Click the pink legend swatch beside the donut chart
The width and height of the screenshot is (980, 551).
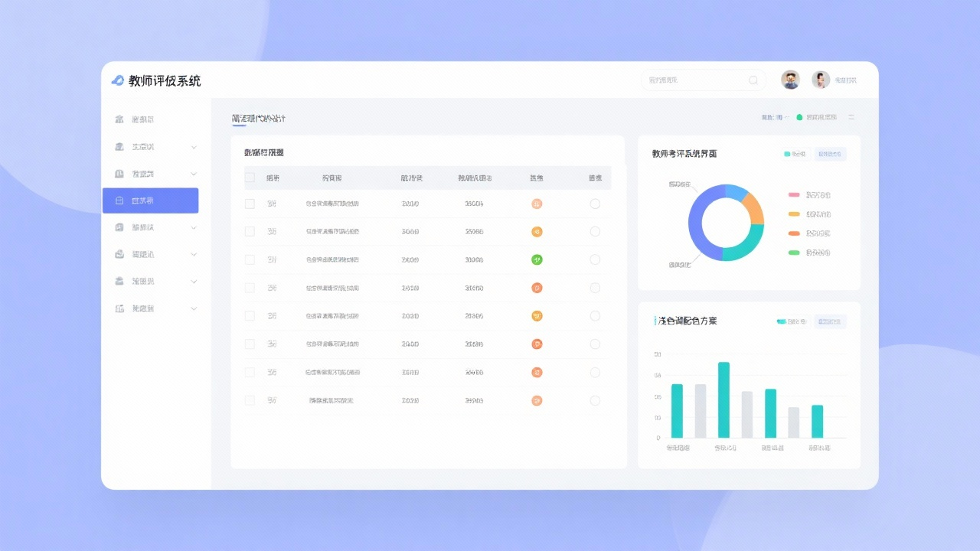(x=794, y=195)
